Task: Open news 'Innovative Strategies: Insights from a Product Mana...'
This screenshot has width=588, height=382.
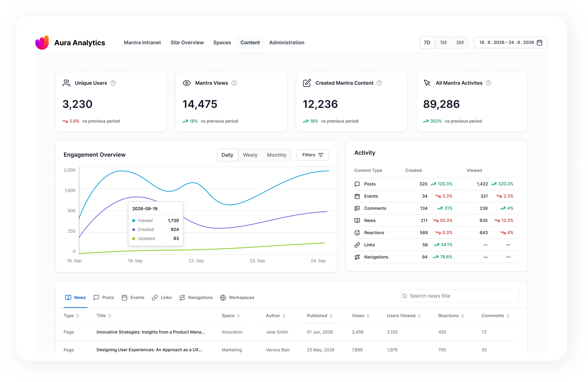Action: click(150, 332)
